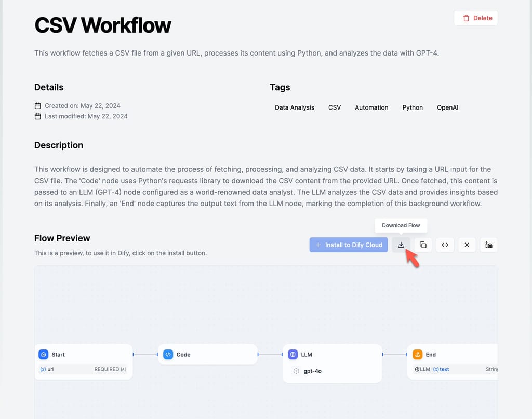The height and width of the screenshot is (419, 532).
Task: Click the Download Flow icon
Action: tap(401, 245)
